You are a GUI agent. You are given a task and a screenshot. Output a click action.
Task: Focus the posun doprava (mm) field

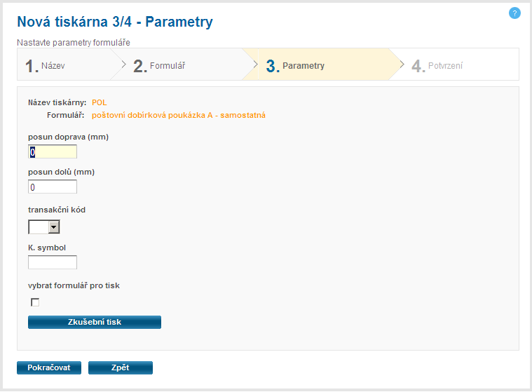click(53, 151)
